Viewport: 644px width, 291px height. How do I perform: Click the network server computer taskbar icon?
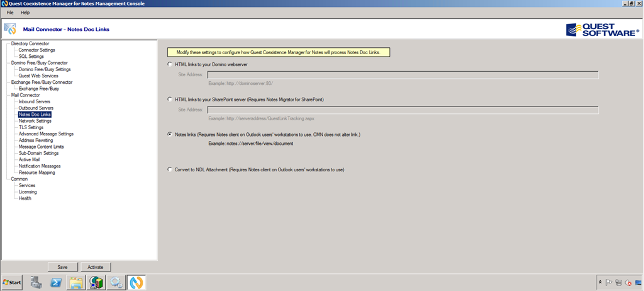tap(96, 282)
